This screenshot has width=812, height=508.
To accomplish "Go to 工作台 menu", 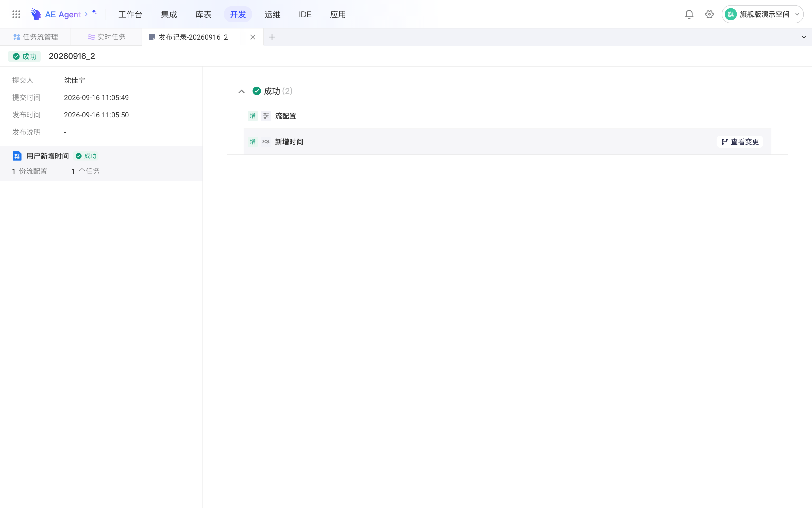I will tap(130, 14).
